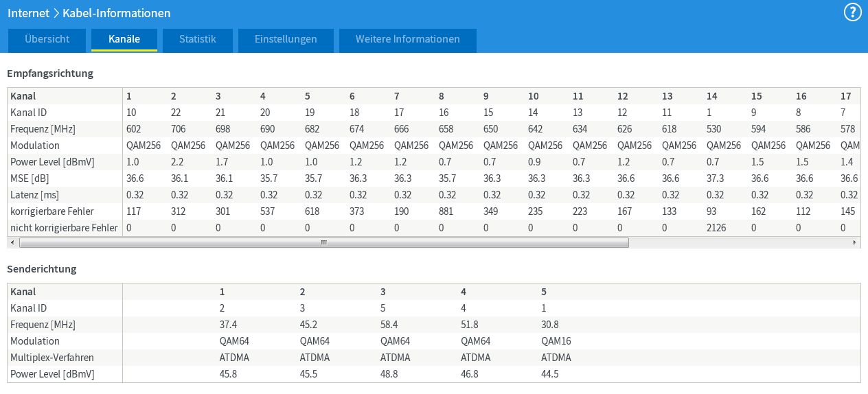Click the 'nicht korrigierbare Fehler' row label
Image resolution: width=868 pixels, height=394 pixels.
tap(64, 228)
